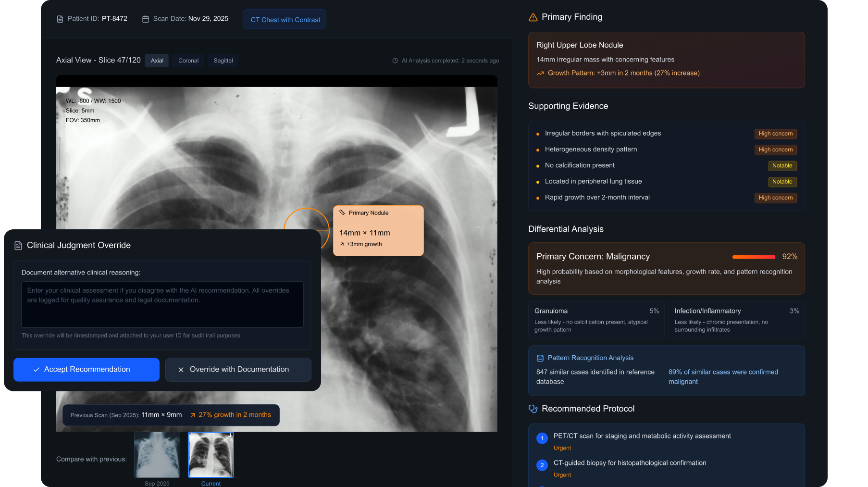Click step 2 number badge in protocol
The height and width of the screenshot is (487, 868).
pos(542,465)
